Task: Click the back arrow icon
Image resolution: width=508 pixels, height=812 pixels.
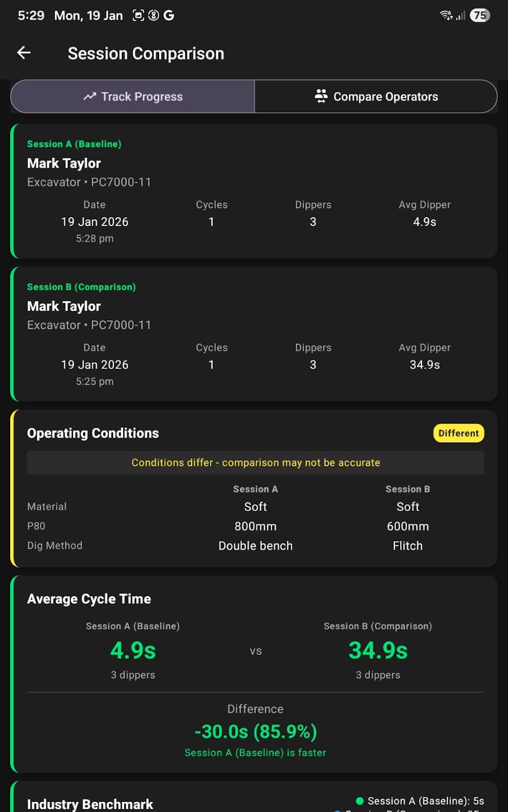Action: pos(23,52)
